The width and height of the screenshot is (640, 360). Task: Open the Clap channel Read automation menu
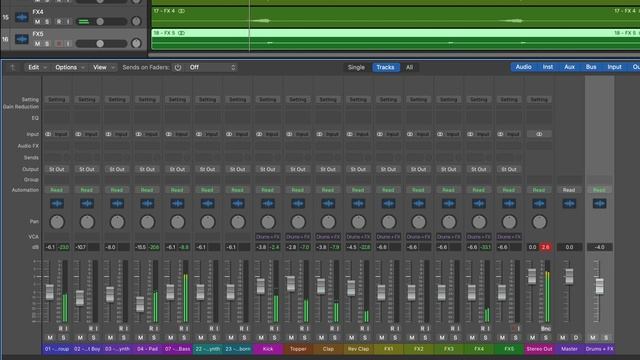(x=328, y=190)
